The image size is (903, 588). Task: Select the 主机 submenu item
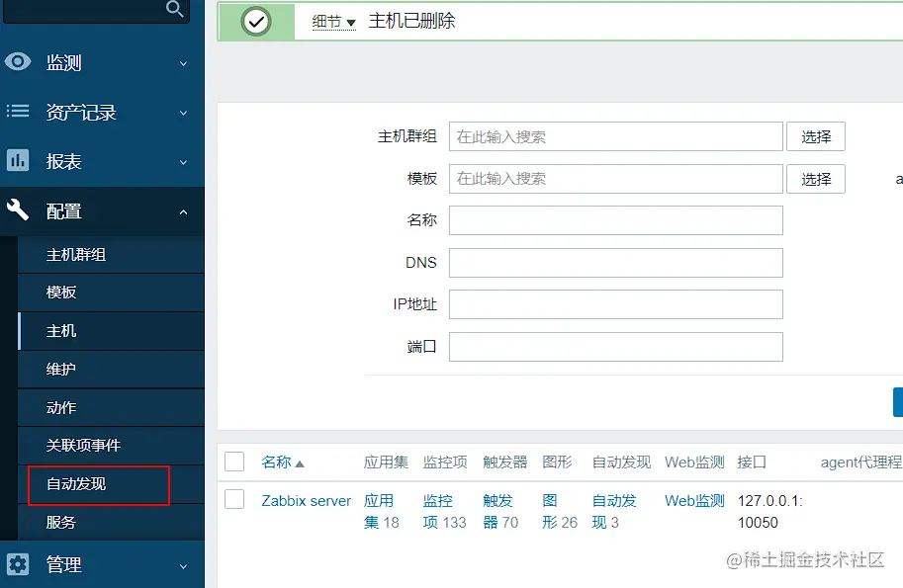click(111, 331)
